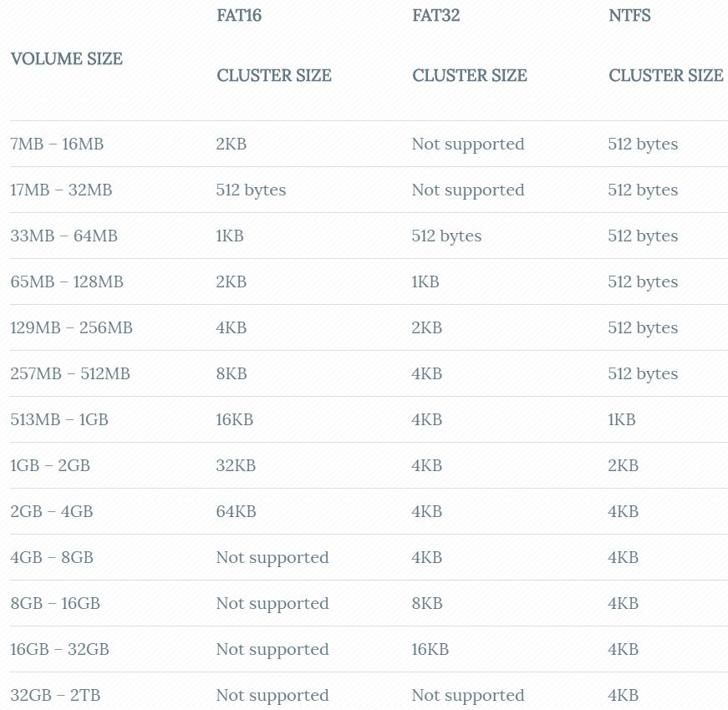Click the FAT32 16KB cell for 16GB – 32GB

click(430, 649)
